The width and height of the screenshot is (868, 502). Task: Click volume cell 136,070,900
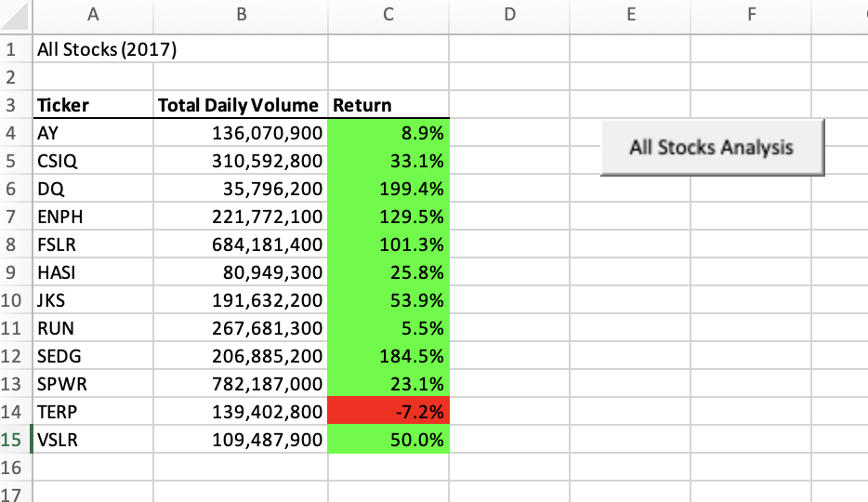(241, 133)
